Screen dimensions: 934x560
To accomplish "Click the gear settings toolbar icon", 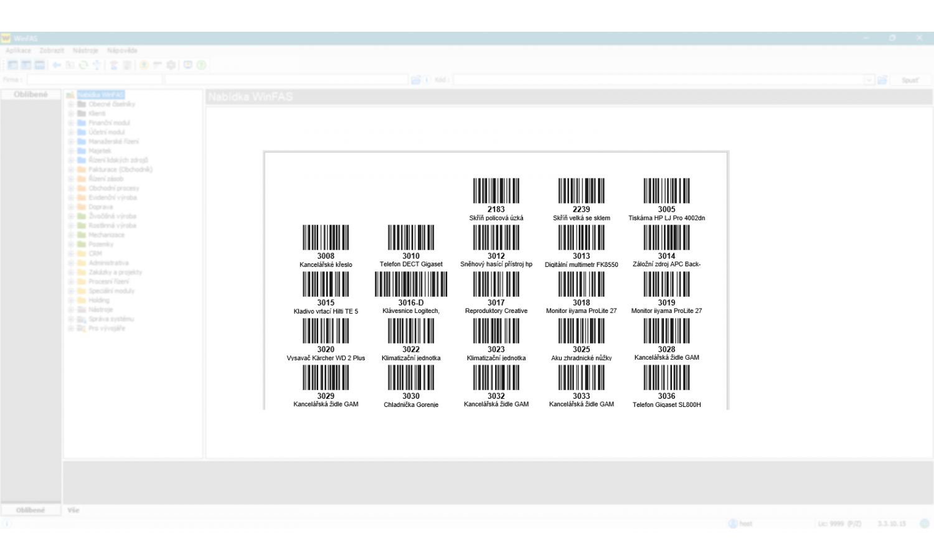I will 171,65.
